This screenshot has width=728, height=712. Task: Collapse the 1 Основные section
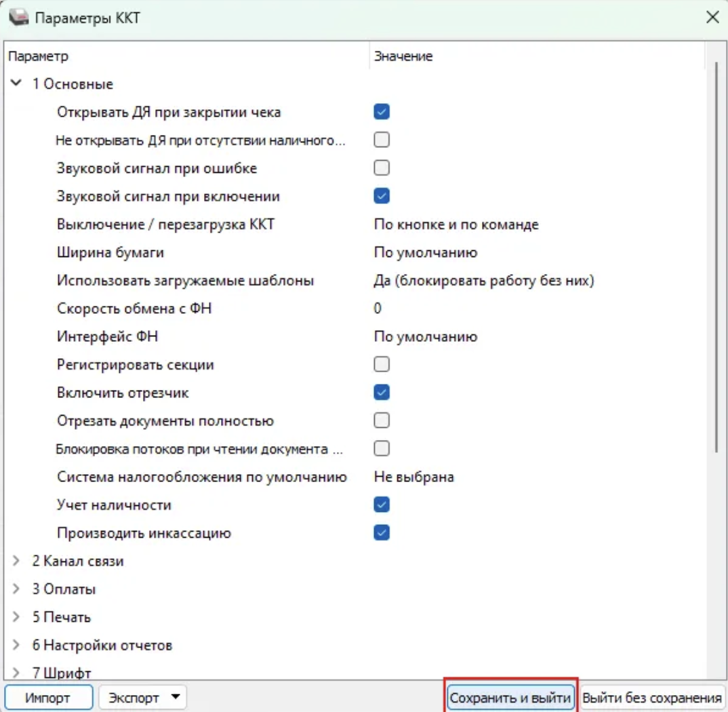click(x=17, y=84)
